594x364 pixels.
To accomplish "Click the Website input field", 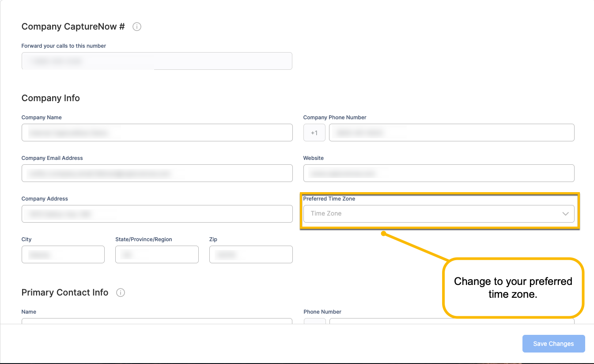I will [439, 173].
